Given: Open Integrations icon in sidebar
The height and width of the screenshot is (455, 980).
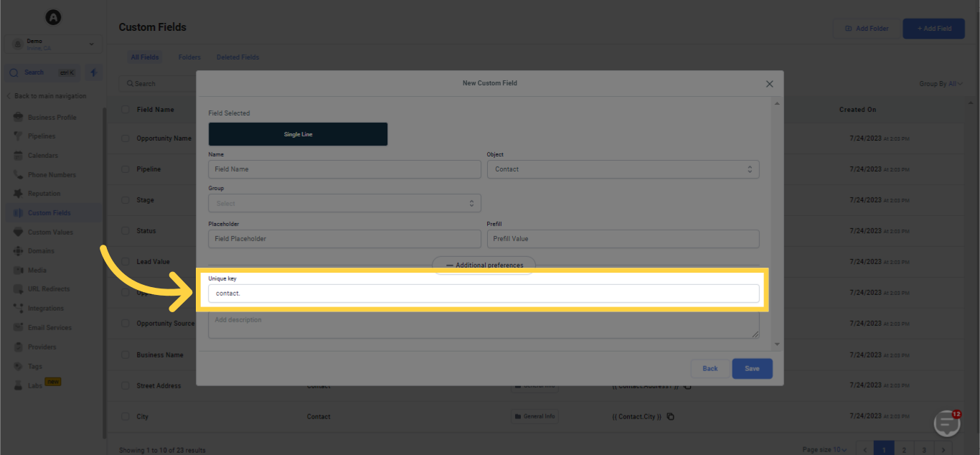Looking at the screenshot, I should point(18,309).
